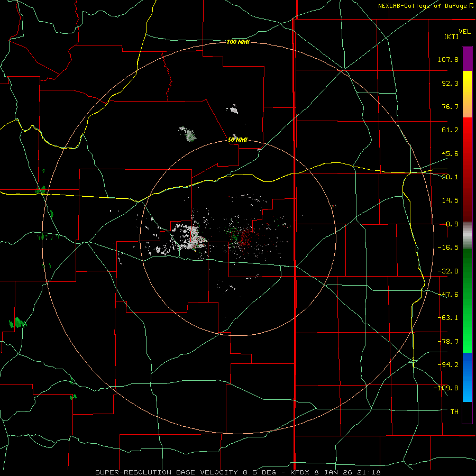This screenshot has width=476, height=476.
Task: Select the 92.3 scale label
Action: click(x=450, y=83)
